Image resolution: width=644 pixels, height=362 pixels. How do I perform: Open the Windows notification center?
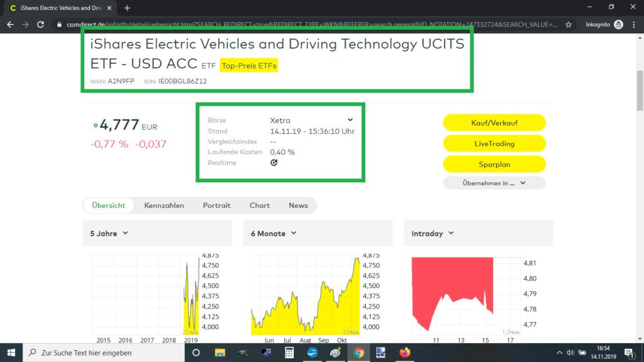coord(630,353)
